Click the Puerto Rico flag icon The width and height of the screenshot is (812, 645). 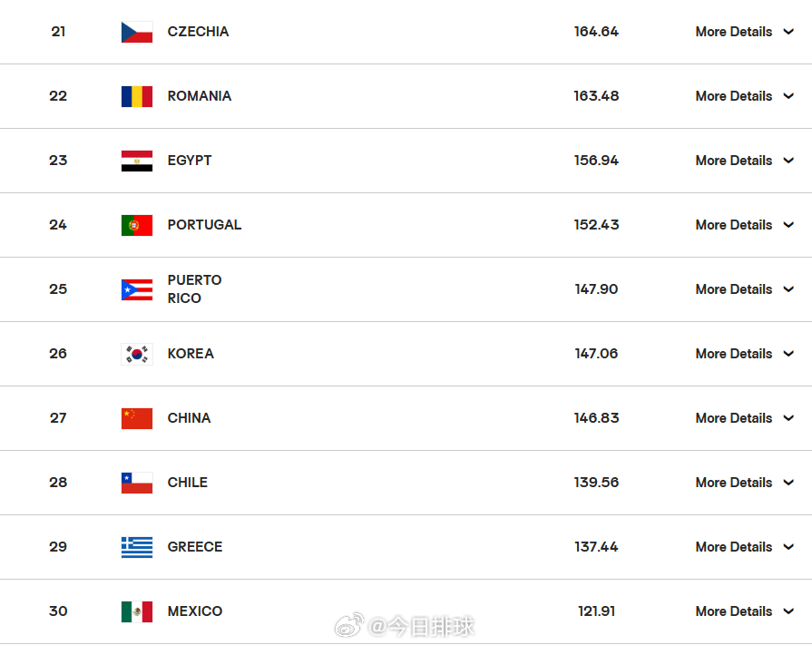[137, 290]
